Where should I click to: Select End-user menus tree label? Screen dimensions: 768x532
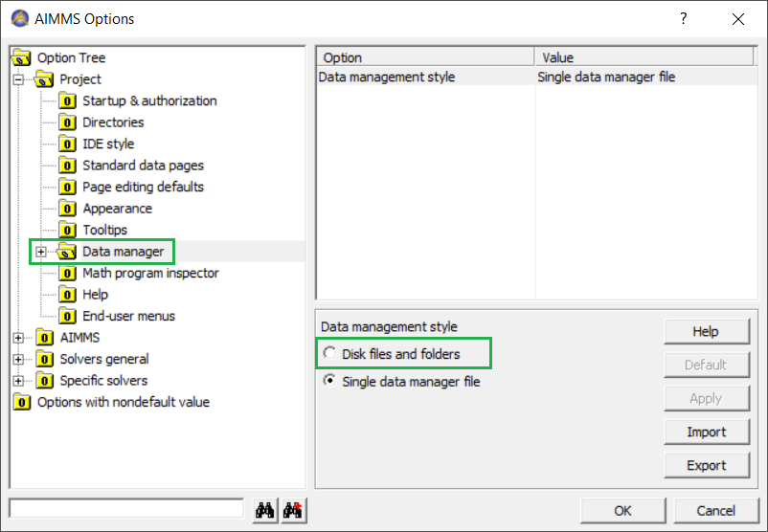coord(129,316)
